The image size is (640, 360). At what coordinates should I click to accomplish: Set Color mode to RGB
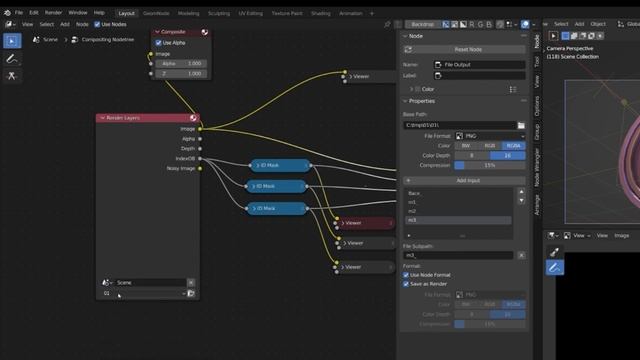click(490, 146)
